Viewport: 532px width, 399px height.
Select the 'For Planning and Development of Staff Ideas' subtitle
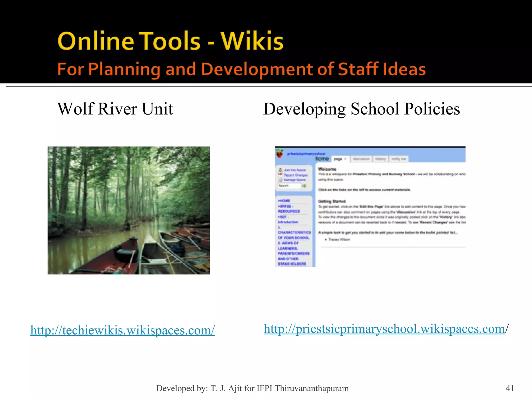click(241, 69)
